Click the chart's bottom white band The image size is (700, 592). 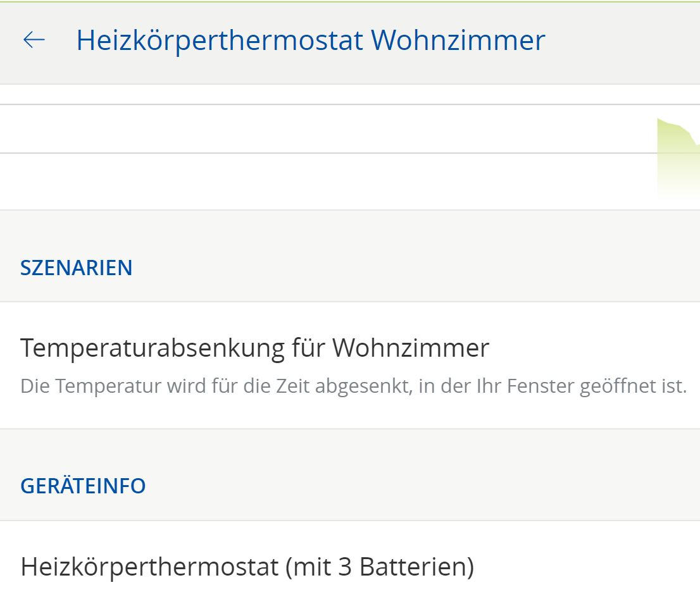point(316,183)
